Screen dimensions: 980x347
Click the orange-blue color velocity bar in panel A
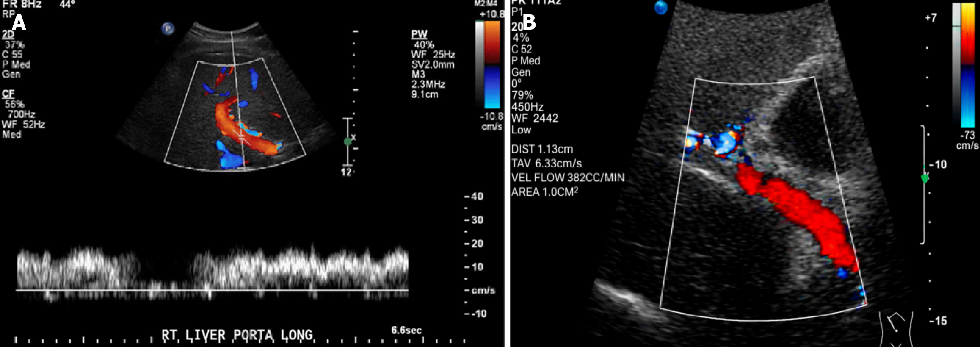coord(492,64)
